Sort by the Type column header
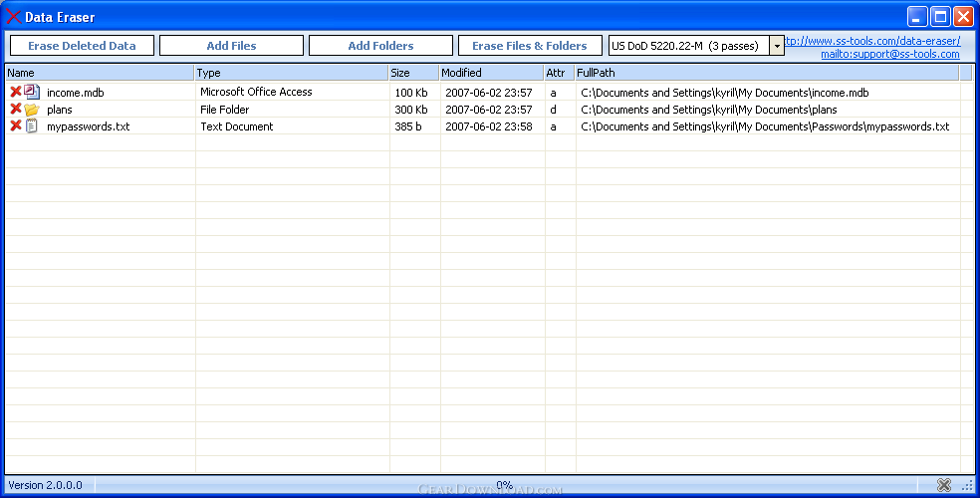This screenshot has height=498, width=980. 291,73
